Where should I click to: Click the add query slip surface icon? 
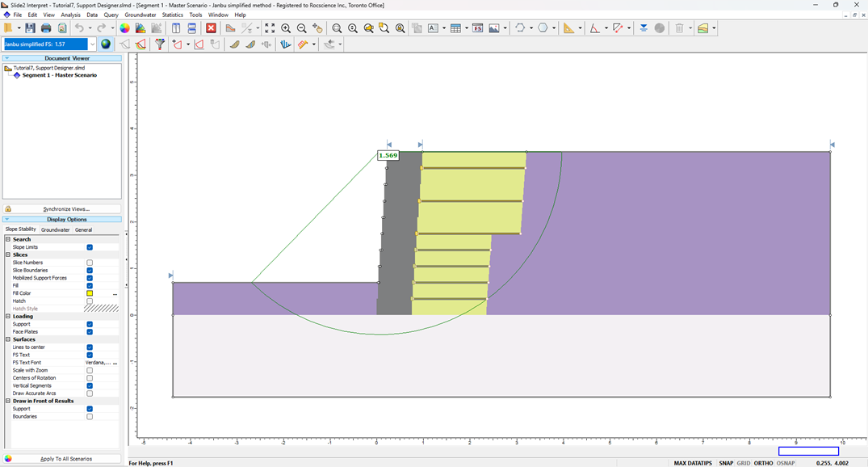click(x=177, y=44)
